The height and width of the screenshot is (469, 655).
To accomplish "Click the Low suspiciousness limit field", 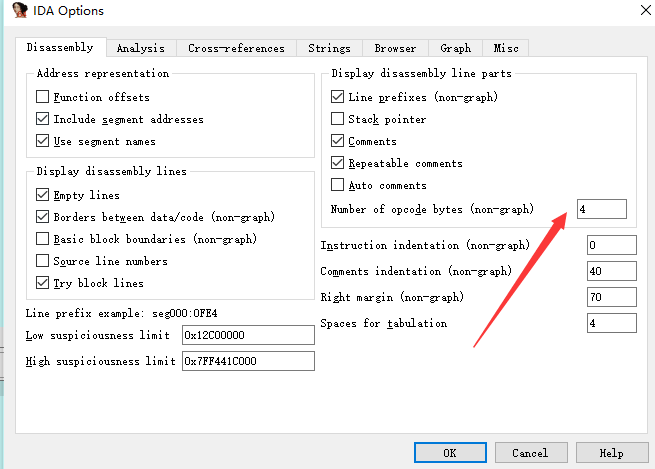I will click(247, 335).
